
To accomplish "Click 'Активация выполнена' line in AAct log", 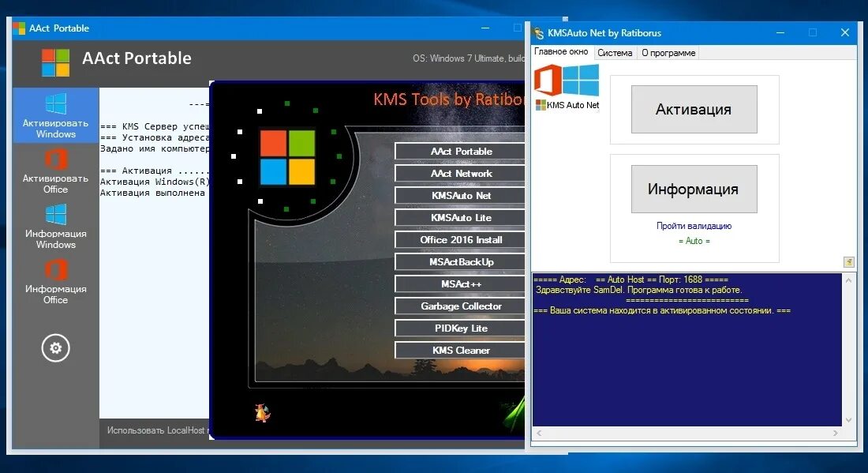I will pos(152,193).
